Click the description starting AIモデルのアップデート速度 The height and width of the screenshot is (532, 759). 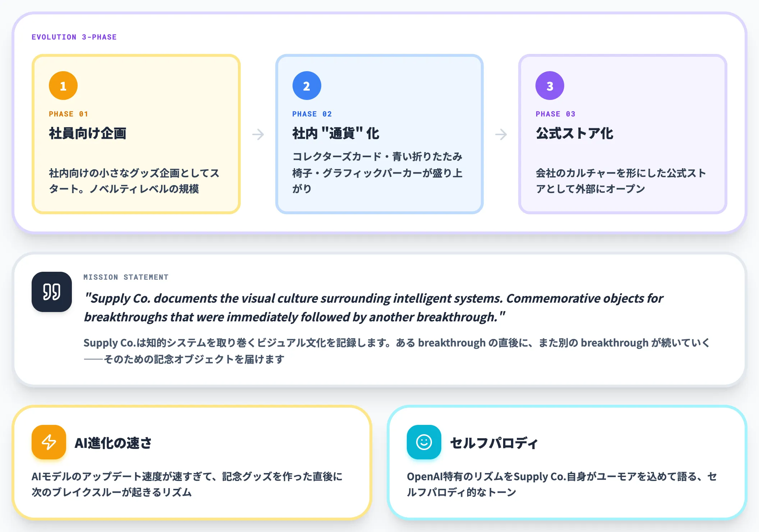tap(187, 484)
